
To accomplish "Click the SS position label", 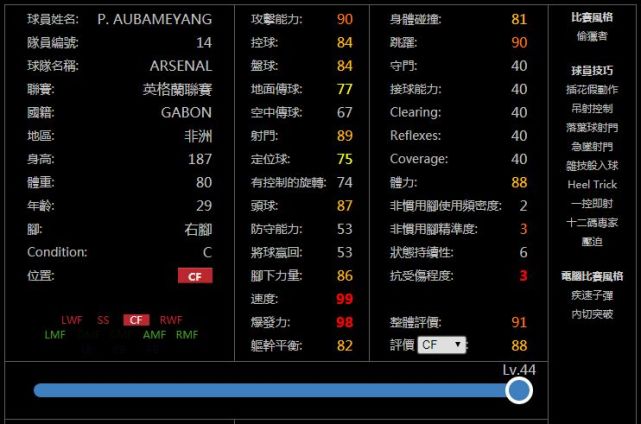I will coord(103,320).
